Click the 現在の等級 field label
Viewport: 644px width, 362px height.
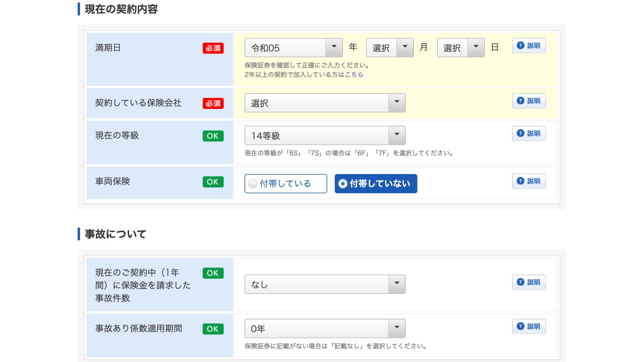pyautogui.click(x=117, y=135)
